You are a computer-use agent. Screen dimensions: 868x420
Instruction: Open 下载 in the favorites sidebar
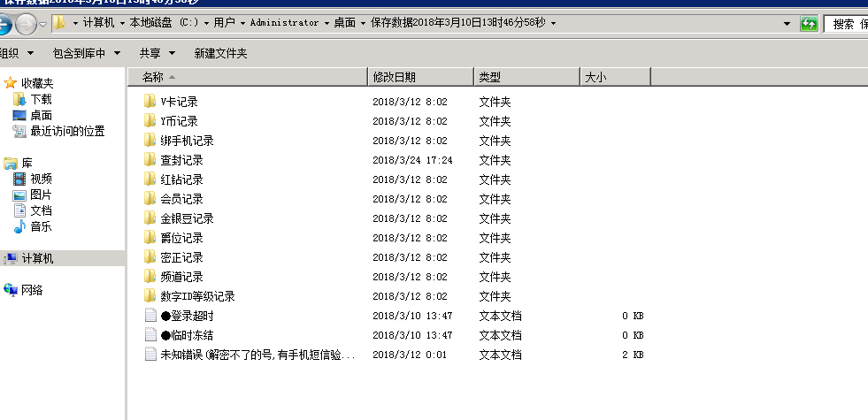coord(41,99)
